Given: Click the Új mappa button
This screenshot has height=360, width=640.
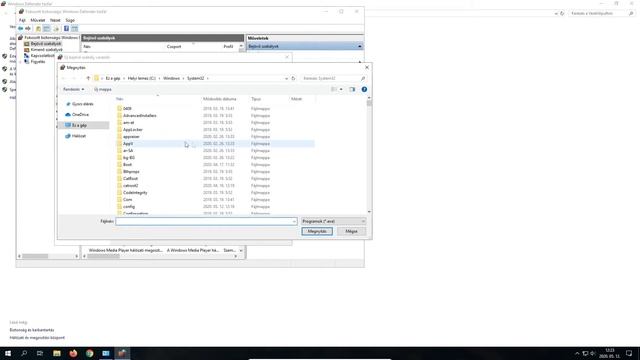Looking at the screenshot, I should (x=102, y=89).
